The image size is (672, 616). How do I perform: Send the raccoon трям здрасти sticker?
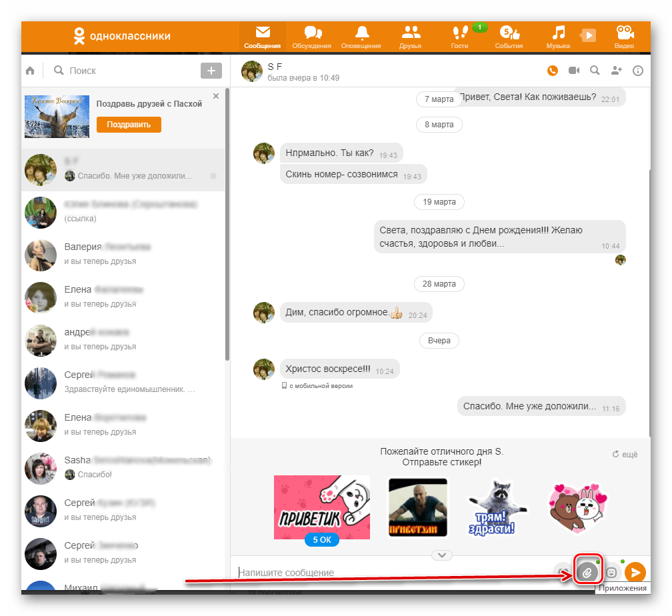point(499,507)
